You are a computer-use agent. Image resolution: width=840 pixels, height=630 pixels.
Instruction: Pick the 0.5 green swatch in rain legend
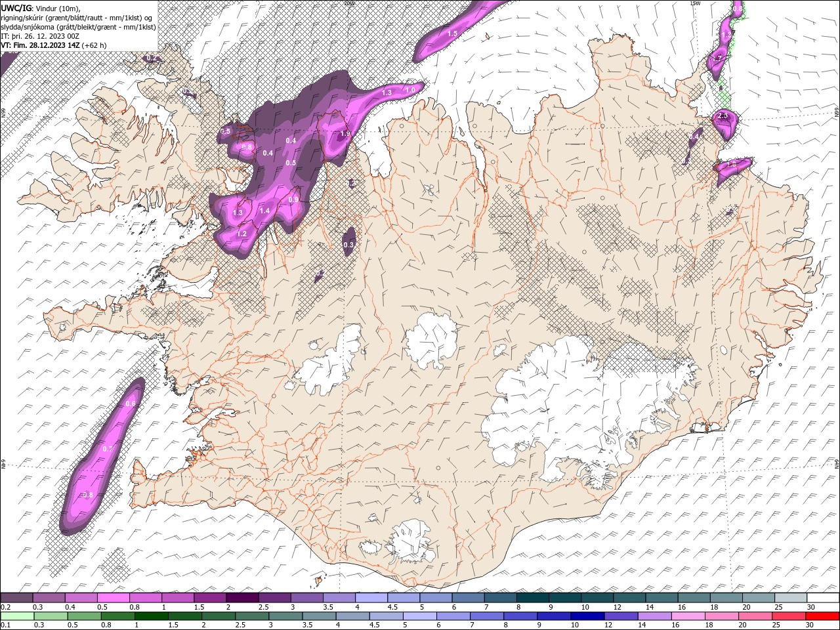coord(84,616)
